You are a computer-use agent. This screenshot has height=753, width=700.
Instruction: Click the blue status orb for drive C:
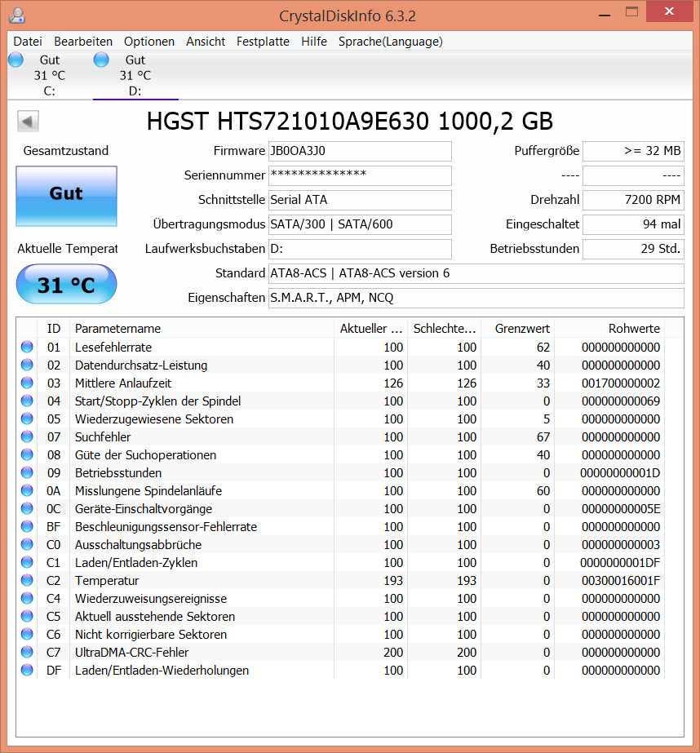(x=16, y=60)
